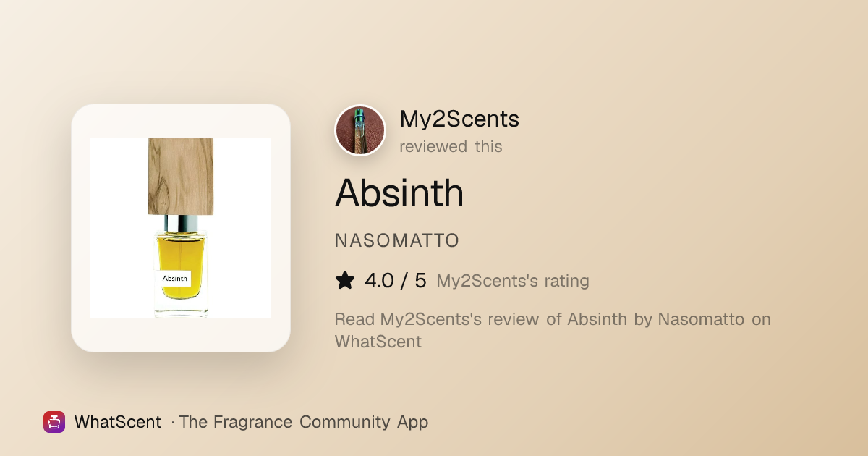Screen dimensions: 868x456
Task: Click the WhatScent brand name text
Action: (118, 422)
